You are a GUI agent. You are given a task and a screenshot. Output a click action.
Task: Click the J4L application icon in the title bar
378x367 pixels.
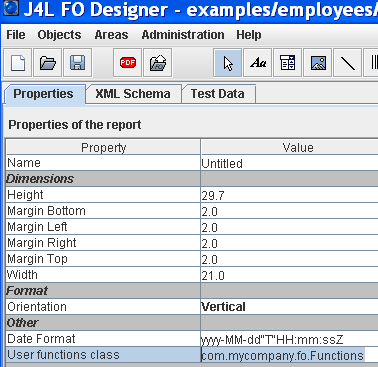coord(10,9)
